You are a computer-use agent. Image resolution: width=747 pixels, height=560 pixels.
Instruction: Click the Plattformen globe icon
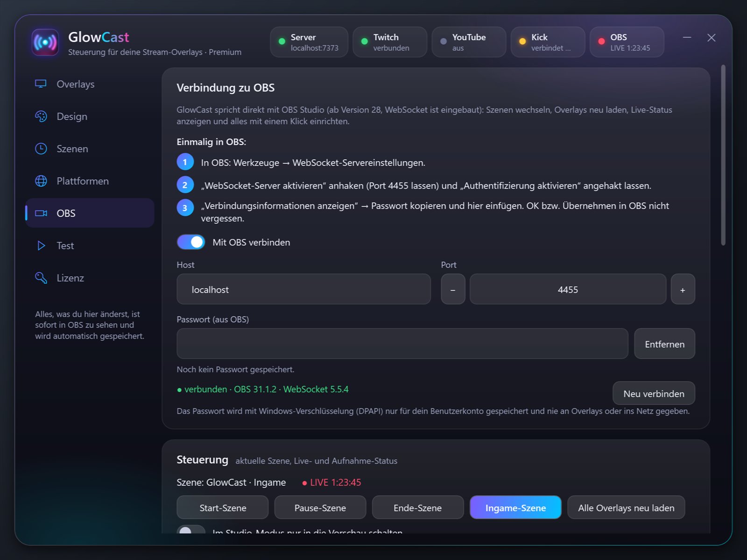pyautogui.click(x=41, y=181)
